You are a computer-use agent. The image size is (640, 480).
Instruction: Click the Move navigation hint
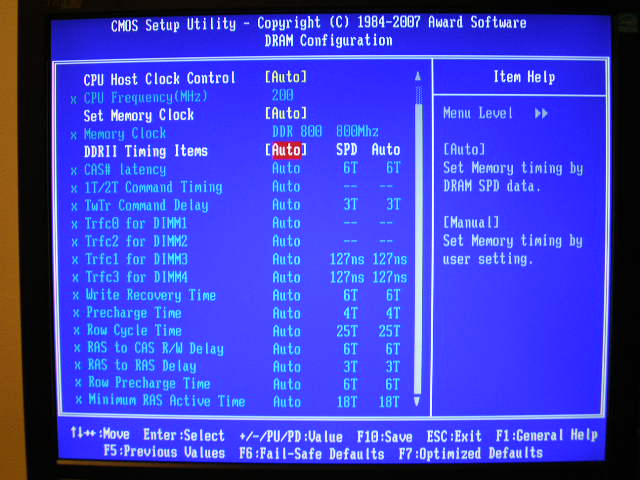100,433
